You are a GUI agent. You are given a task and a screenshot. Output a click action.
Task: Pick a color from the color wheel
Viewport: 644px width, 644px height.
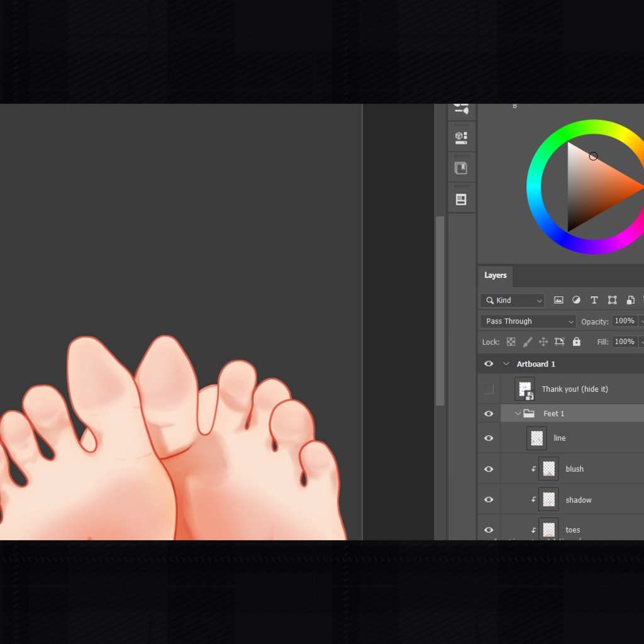[x=593, y=156]
